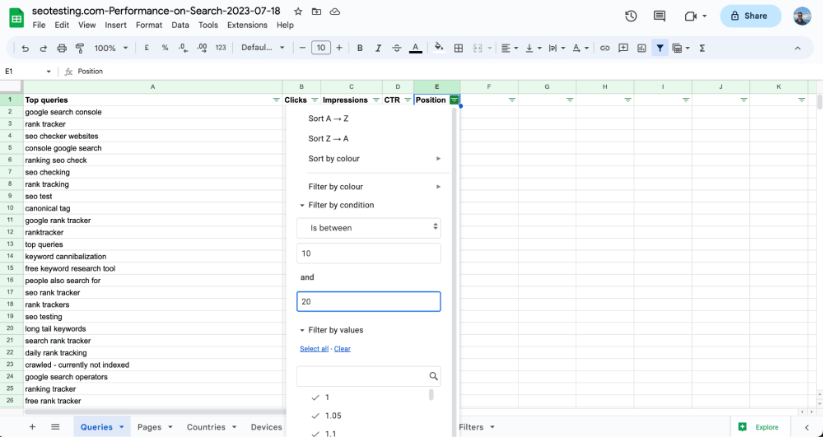Toggle the checkmark for value 1.05

[315, 416]
